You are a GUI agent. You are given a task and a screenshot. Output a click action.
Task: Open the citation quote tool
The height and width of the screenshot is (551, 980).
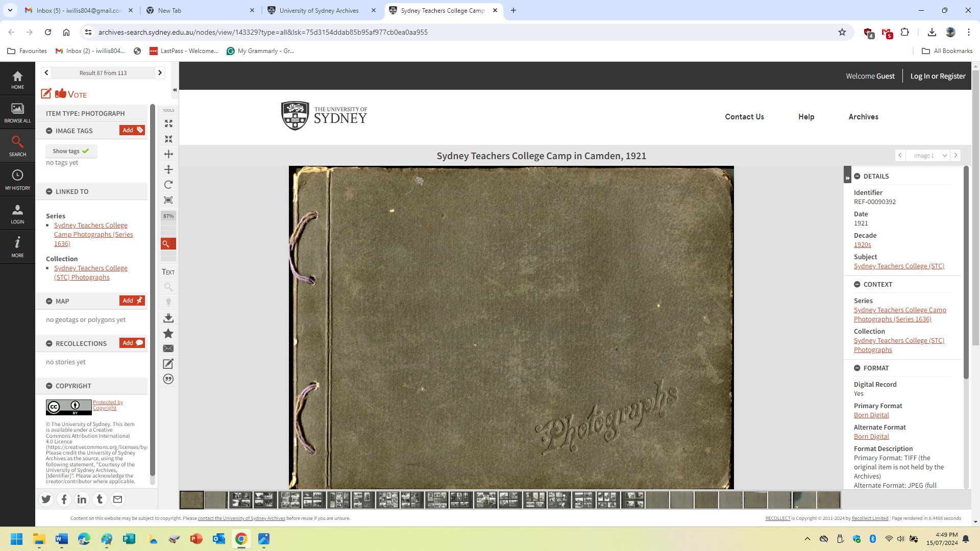168,379
